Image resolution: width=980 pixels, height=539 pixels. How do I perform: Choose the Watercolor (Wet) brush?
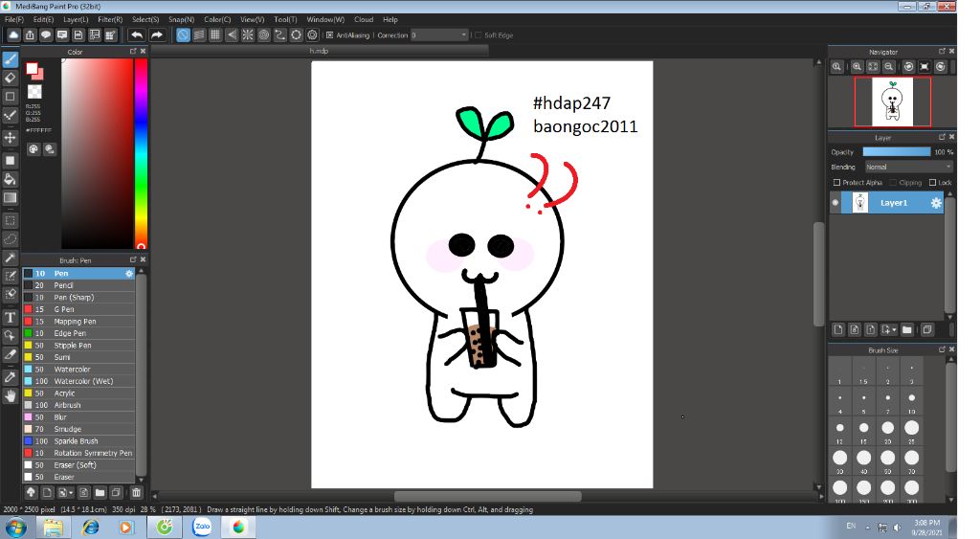[78, 381]
